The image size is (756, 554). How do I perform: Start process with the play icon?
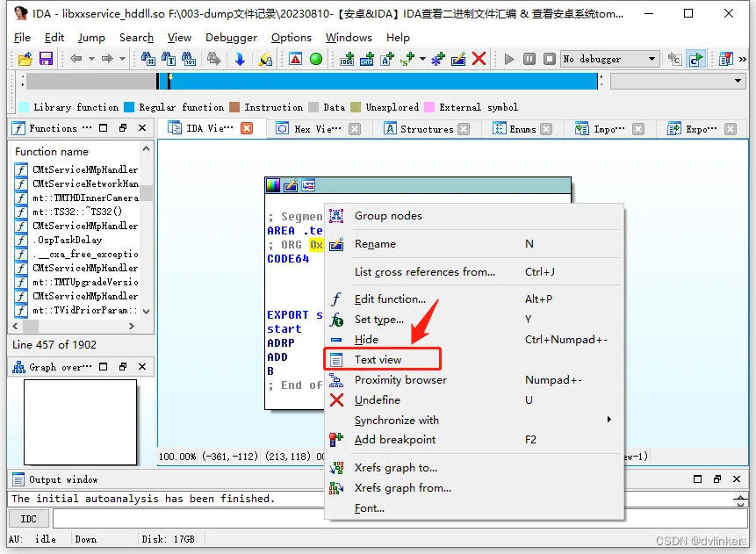508,59
